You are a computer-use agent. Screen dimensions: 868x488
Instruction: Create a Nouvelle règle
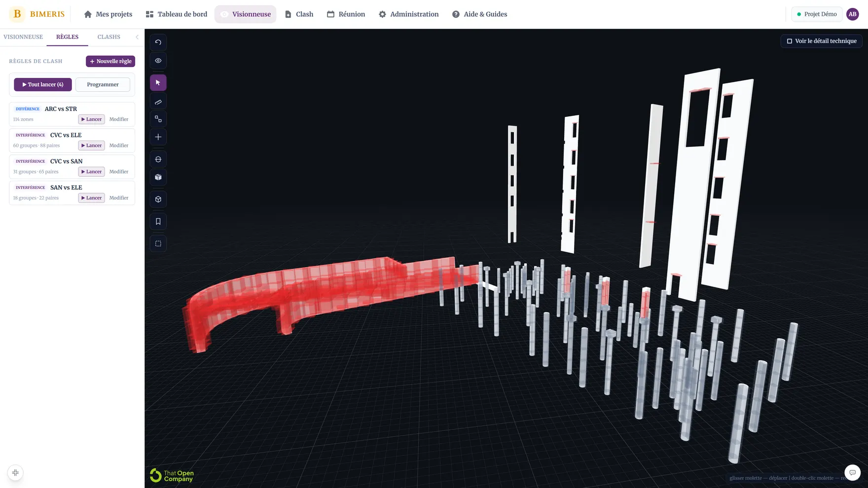[x=110, y=61]
